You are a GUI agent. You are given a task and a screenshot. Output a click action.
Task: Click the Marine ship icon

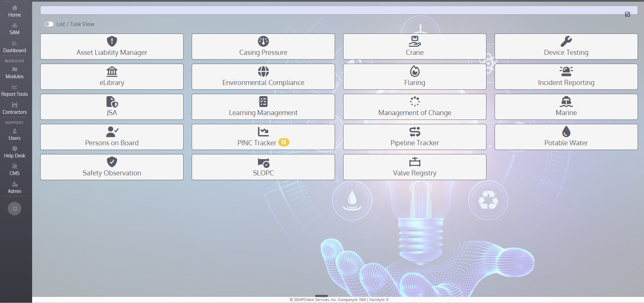566,102
